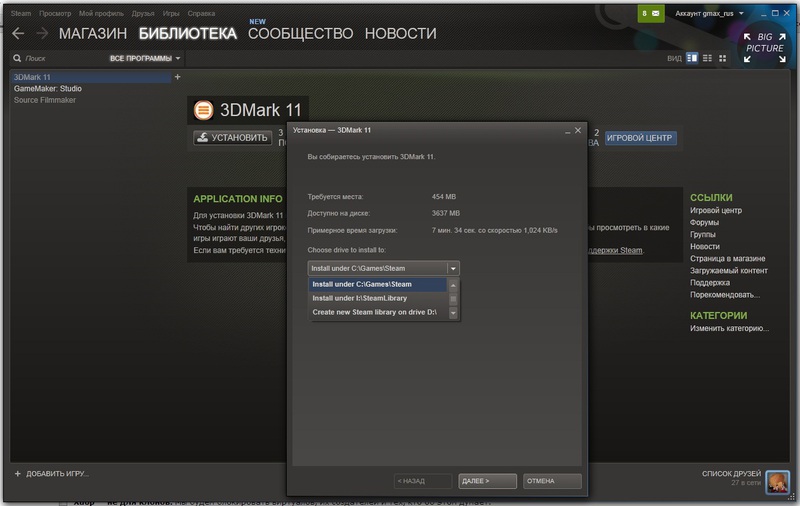Minimize the install dialog
Viewport: 800px width, 506px height.
(567, 131)
